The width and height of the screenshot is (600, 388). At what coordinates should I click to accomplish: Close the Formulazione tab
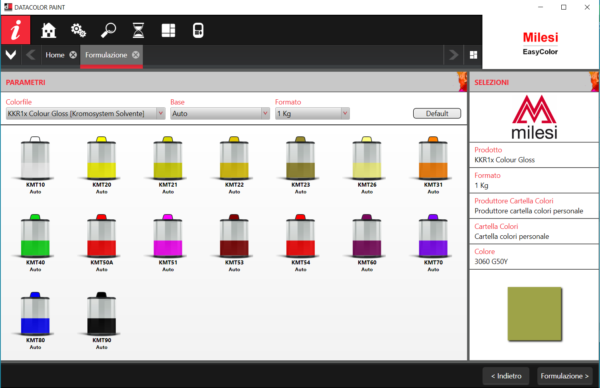tap(136, 55)
